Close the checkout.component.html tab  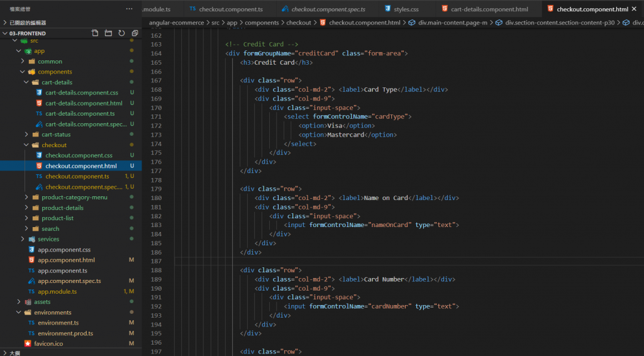coord(635,9)
